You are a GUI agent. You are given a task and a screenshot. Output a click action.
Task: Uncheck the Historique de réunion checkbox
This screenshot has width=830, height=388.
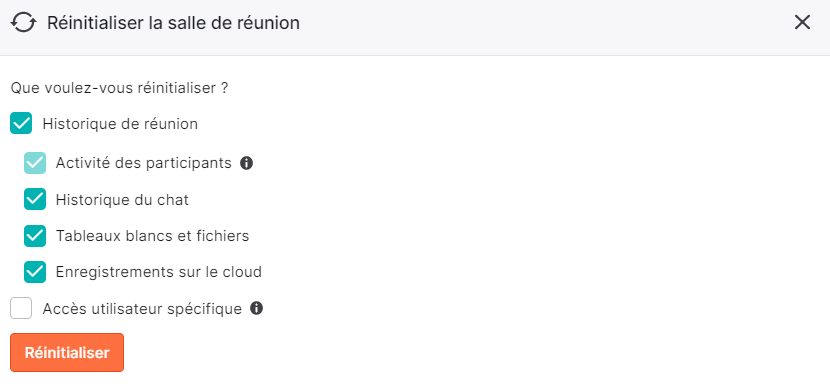(x=21, y=123)
